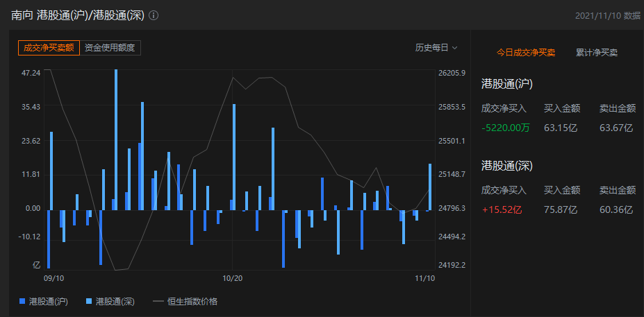Image resolution: width=644 pixels, height=317 pixels.
Task: Click the 11/10 date label on x-axis
Action: [x=424, y=278]
